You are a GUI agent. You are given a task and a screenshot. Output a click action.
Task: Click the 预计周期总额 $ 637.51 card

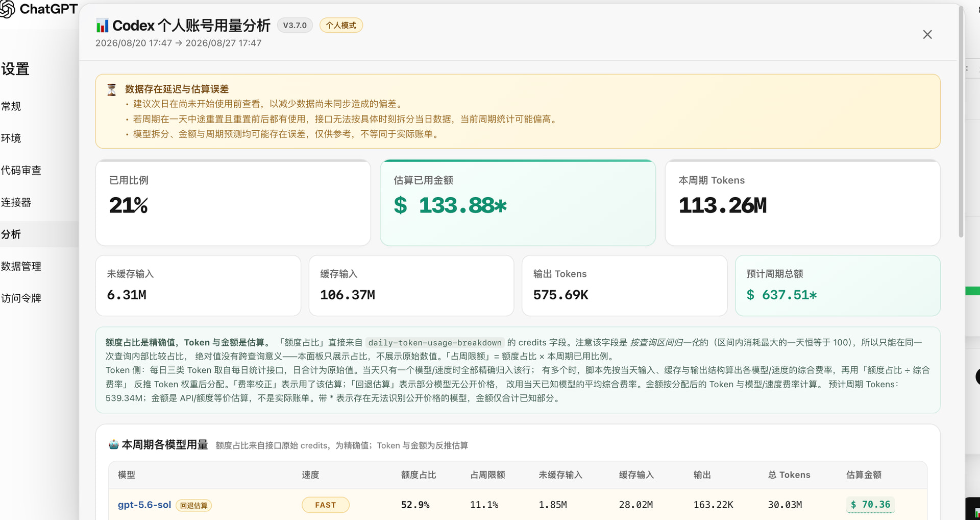[838, 286]
